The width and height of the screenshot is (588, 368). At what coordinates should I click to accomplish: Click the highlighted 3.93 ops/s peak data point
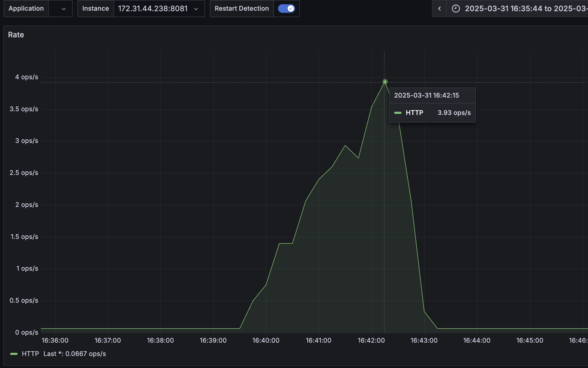385,82
